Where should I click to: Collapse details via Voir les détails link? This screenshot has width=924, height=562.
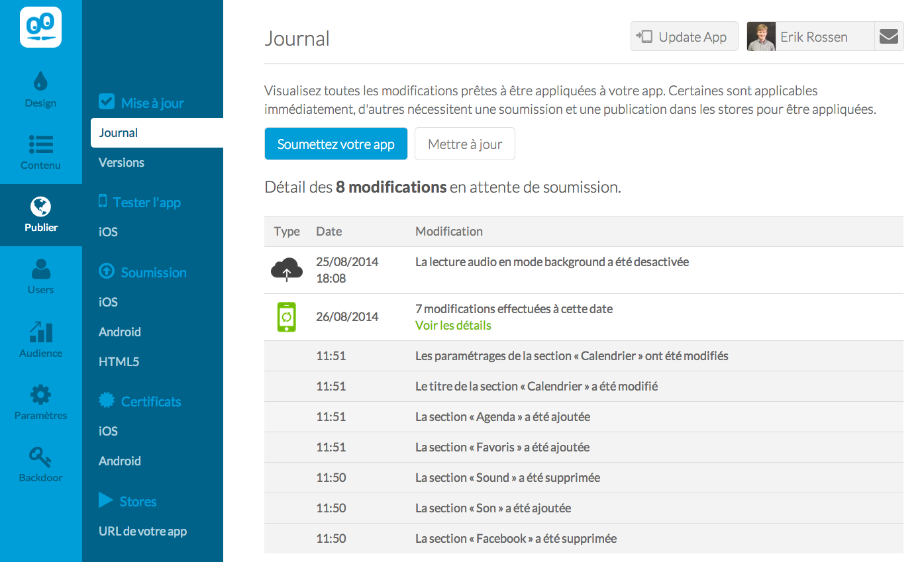click(x=453, y=326)
